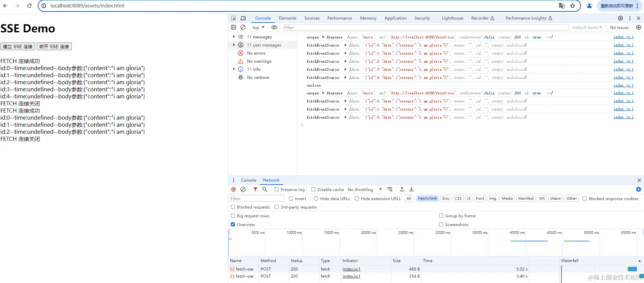
Task: Check Blocked response cookies
Action: click(x=585, y=198)
